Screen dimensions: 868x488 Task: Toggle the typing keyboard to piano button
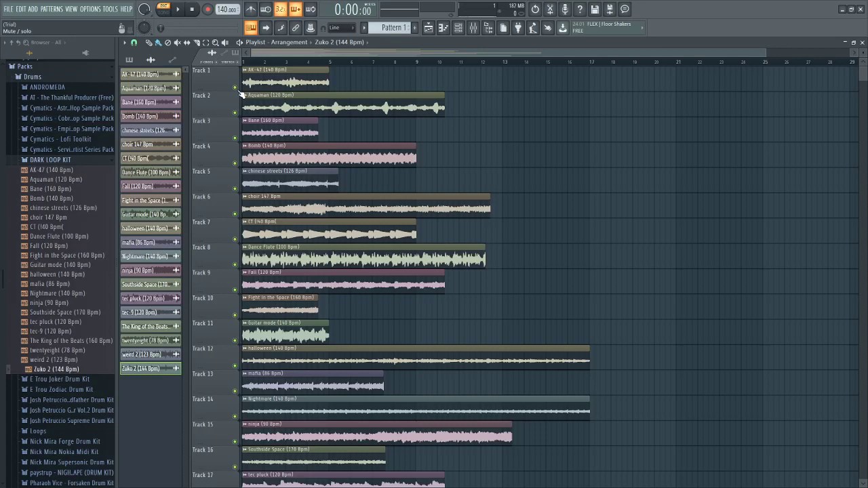[250, 28]
